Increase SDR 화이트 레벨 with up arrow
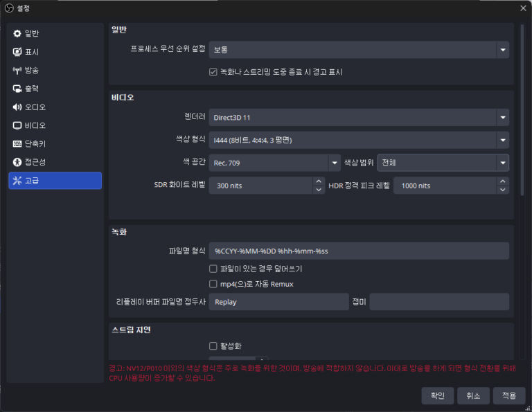Screen dimensions: 532x412 pyautogui.click(x=319, y=181)
